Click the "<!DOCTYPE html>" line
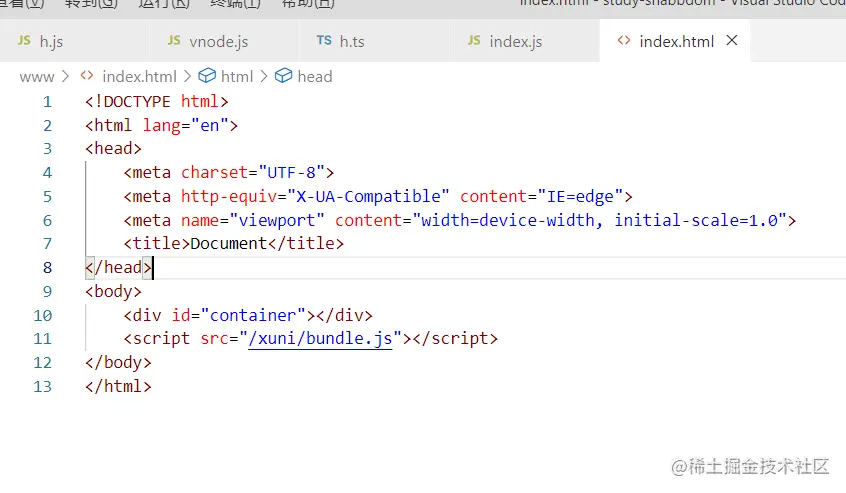 156,101
